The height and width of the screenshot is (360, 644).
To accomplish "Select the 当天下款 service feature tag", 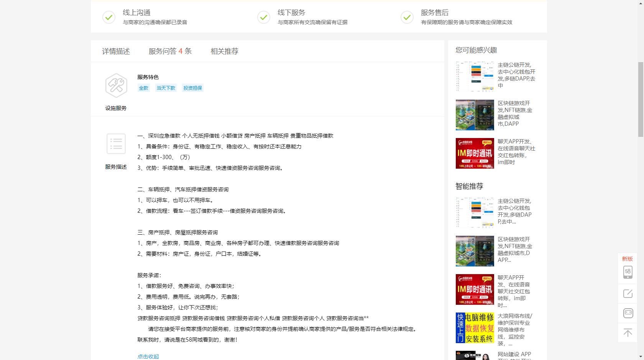I will [166, 88].
